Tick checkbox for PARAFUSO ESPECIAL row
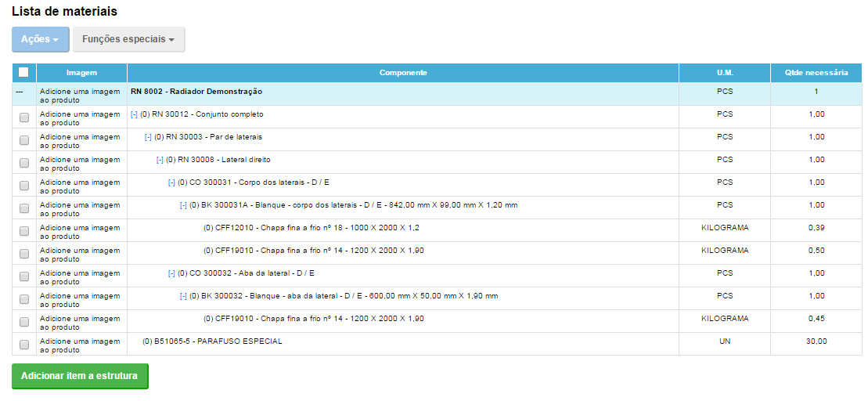Image resolution: width=868 pixels, height=401 pixels. pyautogui.click(x=24, y=345)
